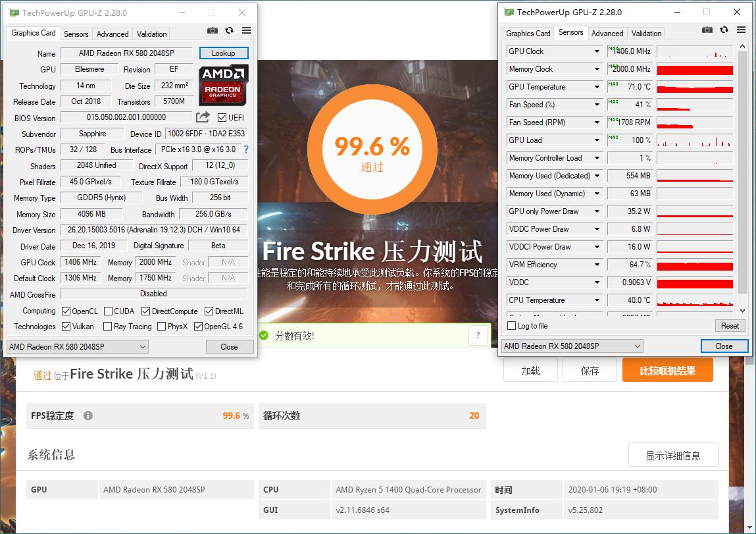Click the AMD Radeon graphics logo
The width and height of the screenshot is (756, 534).
pos(223,86)
